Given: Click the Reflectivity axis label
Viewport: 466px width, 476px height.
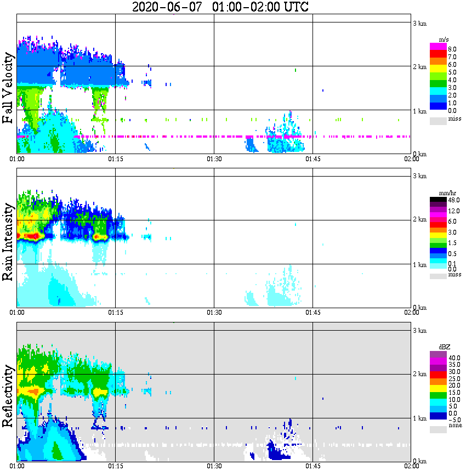Looking at the screenshot, I should click(x=8, y=396).
